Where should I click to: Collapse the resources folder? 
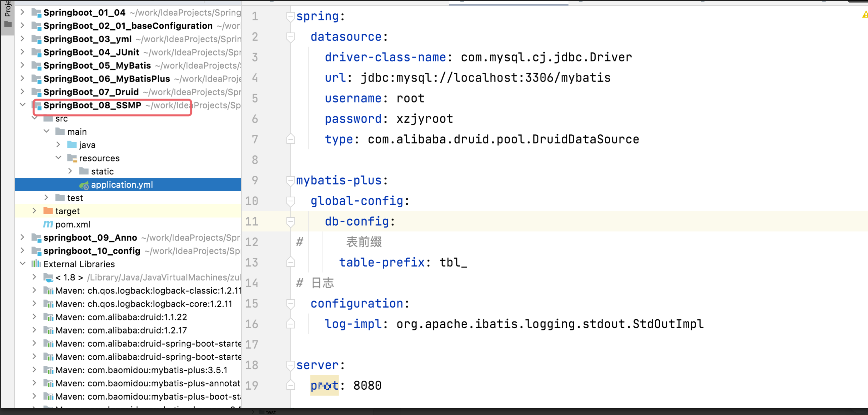click(x=58, y=158)
